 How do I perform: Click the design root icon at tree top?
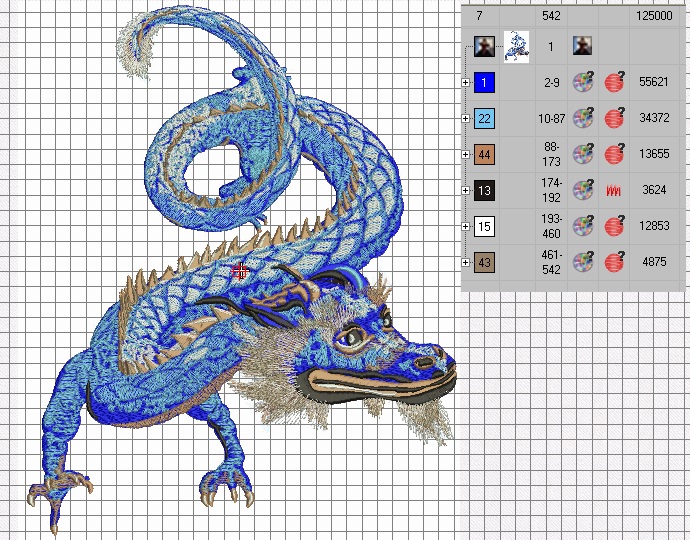(484, 46)
